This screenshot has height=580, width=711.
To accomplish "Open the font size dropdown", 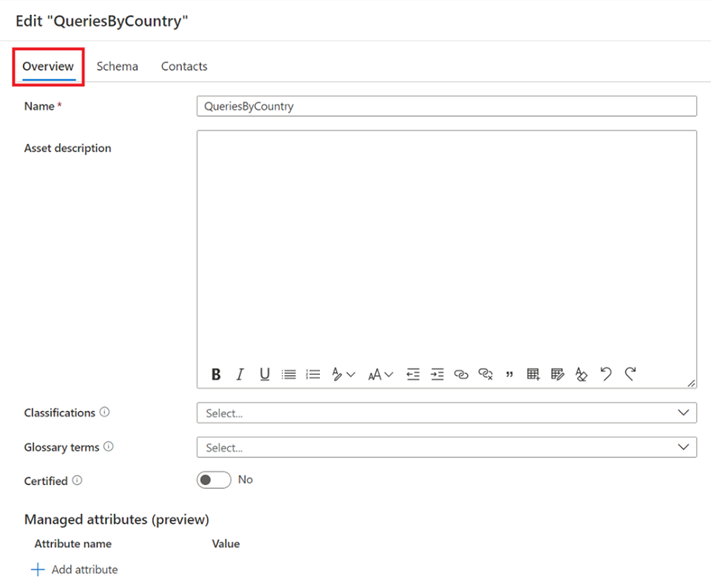I will coord(380,375).
